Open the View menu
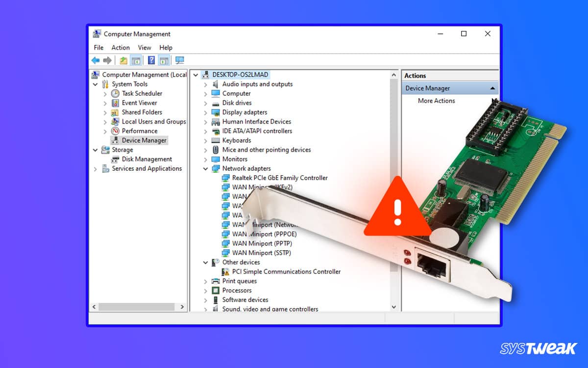 (x=144, y=47)
